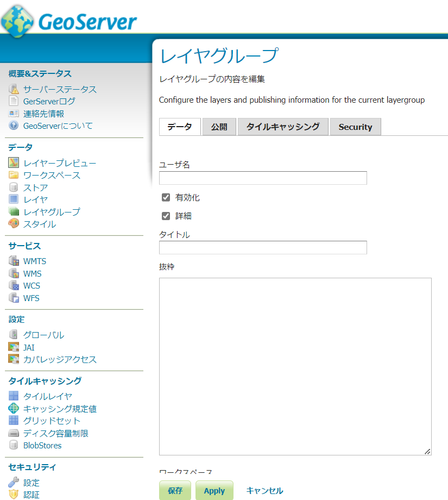The height and width of the screenshot is (500, 448).
Task: Open the WMTS service link
Action: pos(35,261)
